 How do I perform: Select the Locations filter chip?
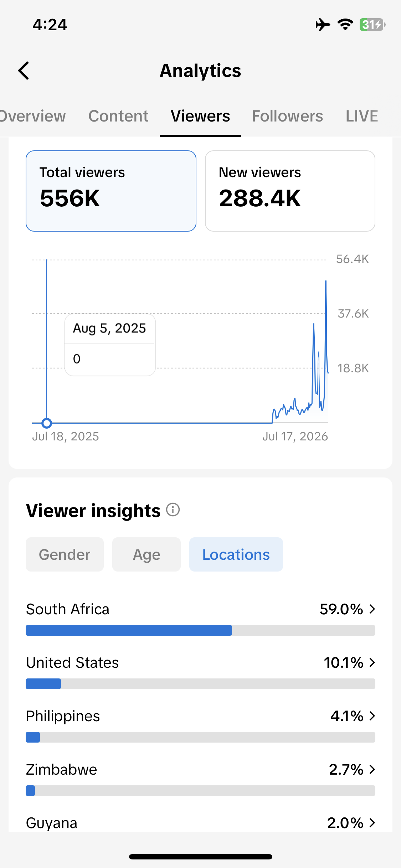click(x=236, y=554)
